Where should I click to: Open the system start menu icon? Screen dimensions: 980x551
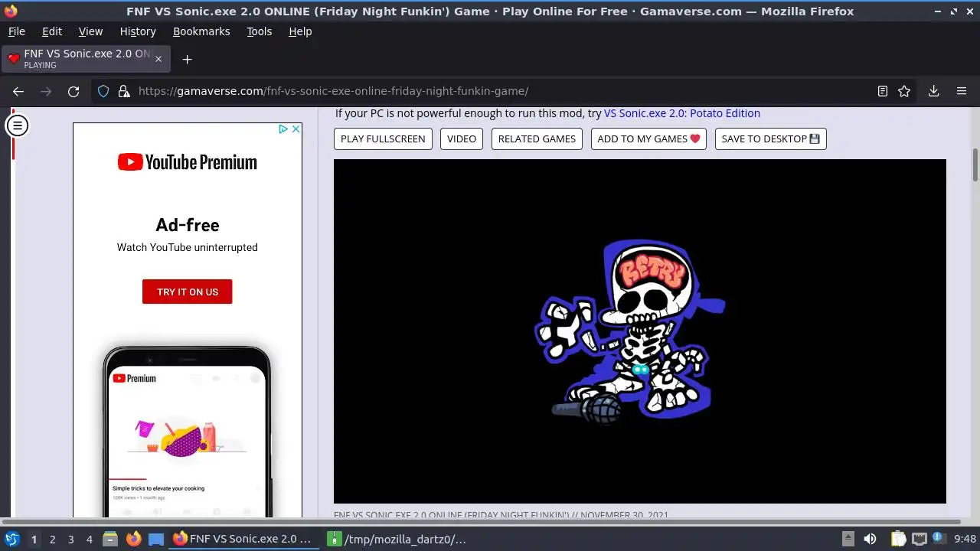(x=11, y=539)
